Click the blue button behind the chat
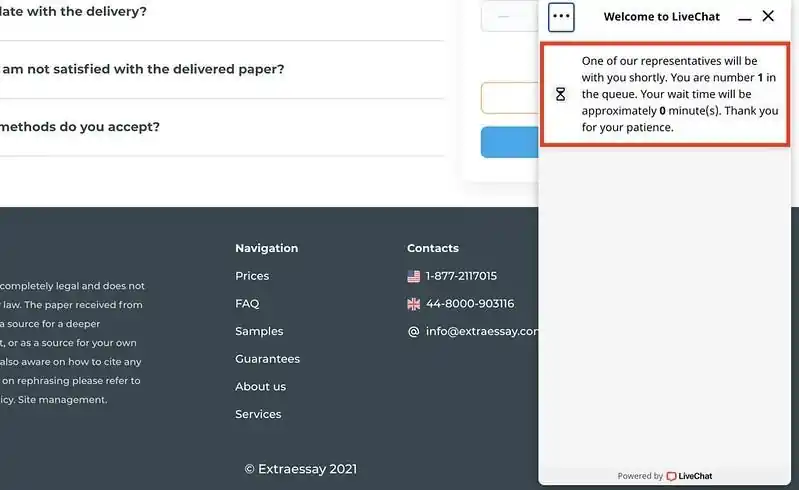The height and width of the screenshot is (490, 799). click(510, 142)
